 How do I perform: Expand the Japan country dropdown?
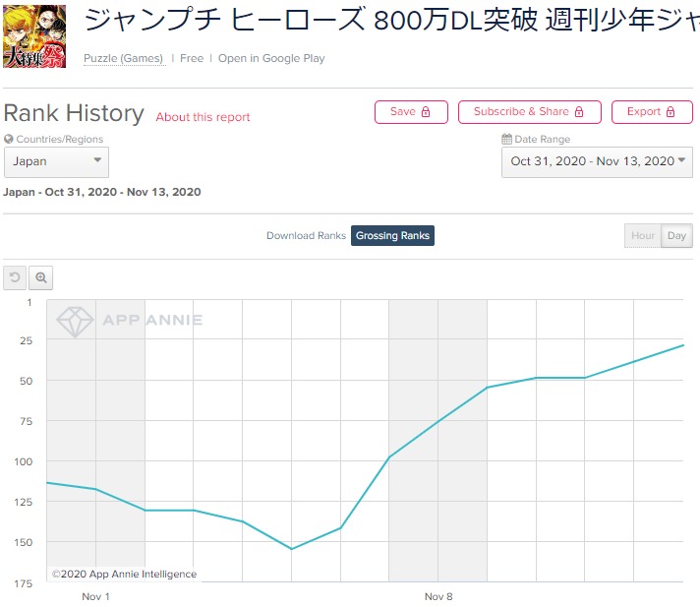click(56, 161)
